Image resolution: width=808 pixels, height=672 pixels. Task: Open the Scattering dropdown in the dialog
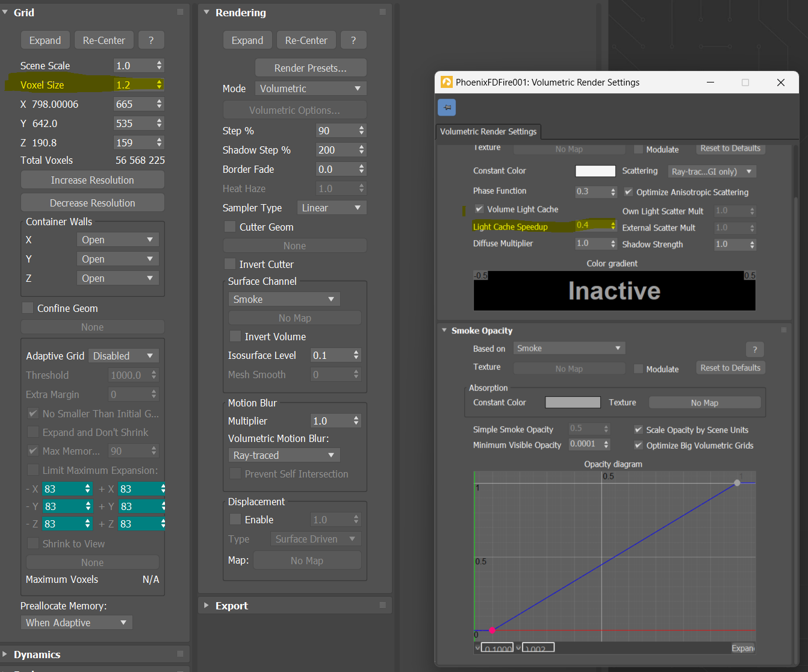pyautogui.click(x=712, y=172)
